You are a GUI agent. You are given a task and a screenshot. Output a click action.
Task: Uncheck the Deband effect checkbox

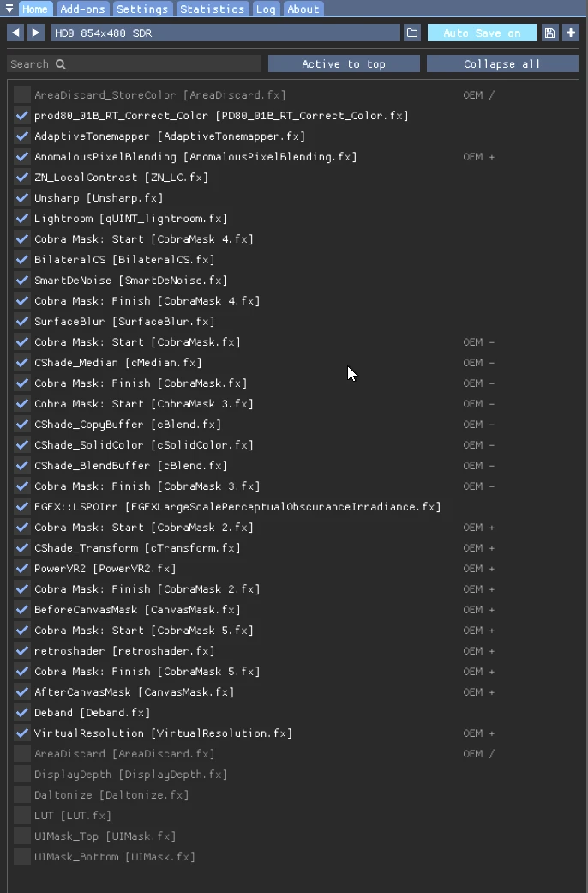pos(22,713)
